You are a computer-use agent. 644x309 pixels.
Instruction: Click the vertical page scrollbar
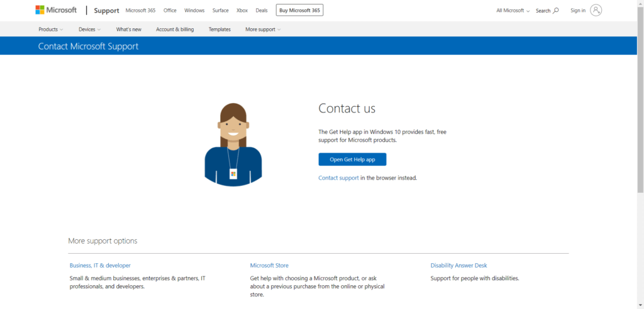click(640, 94)
